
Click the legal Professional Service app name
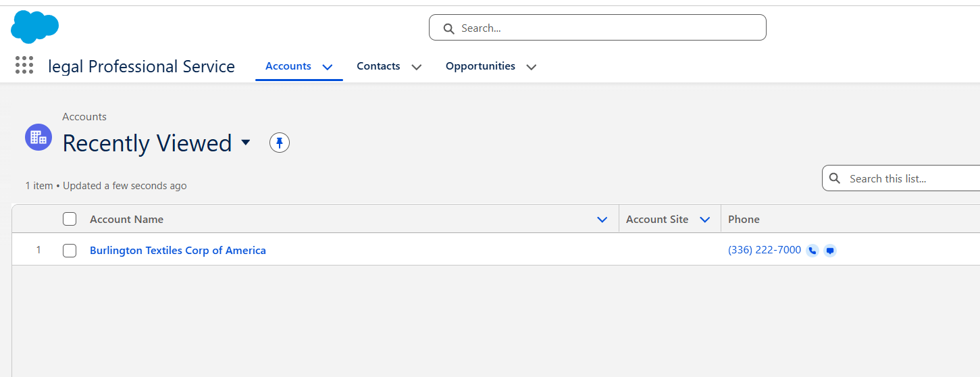coord(142,66)
